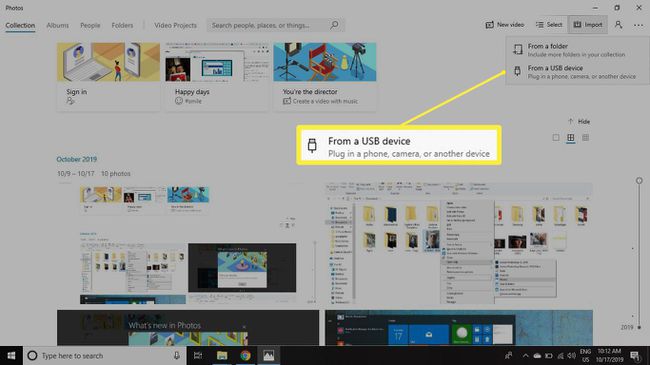Click the timeline scrollbar handle

click(639, 180)
